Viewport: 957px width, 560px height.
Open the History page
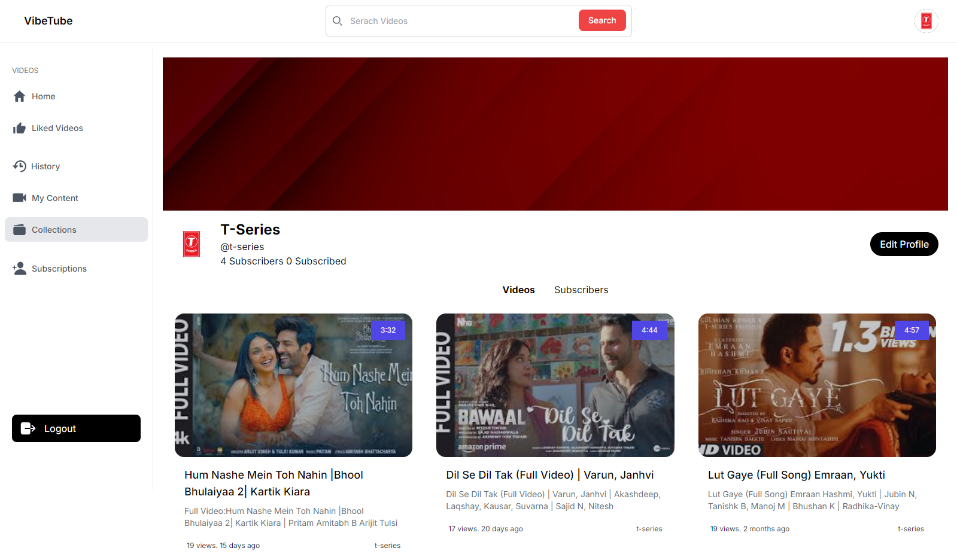coord(76,166)
